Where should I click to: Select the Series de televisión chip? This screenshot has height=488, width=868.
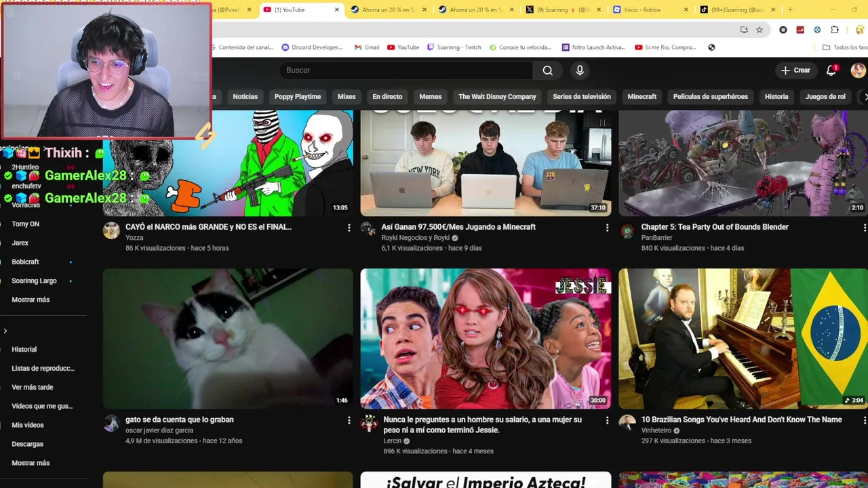(581, 96)
